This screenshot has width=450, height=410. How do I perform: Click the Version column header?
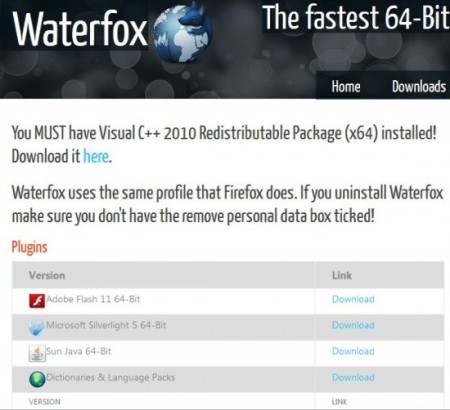(x=47, y=275)
